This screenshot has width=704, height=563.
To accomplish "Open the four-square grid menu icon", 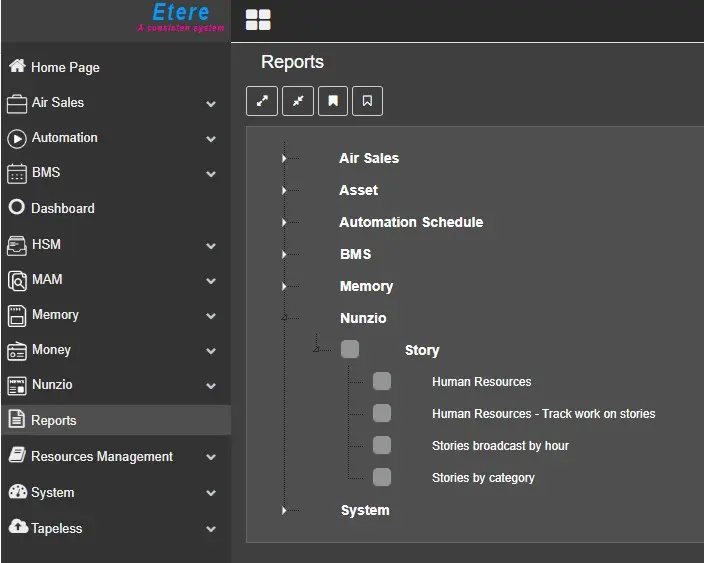I will 258,20.
